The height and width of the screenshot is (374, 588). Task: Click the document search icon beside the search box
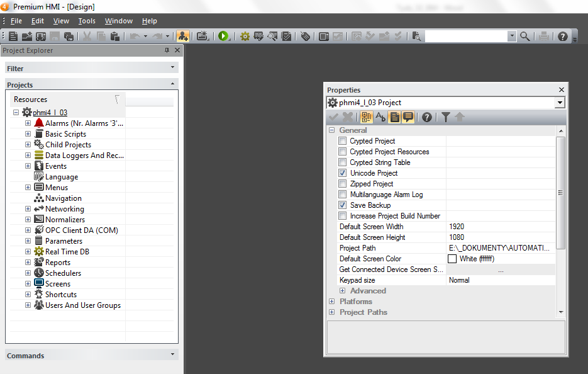tap(416, 36)
